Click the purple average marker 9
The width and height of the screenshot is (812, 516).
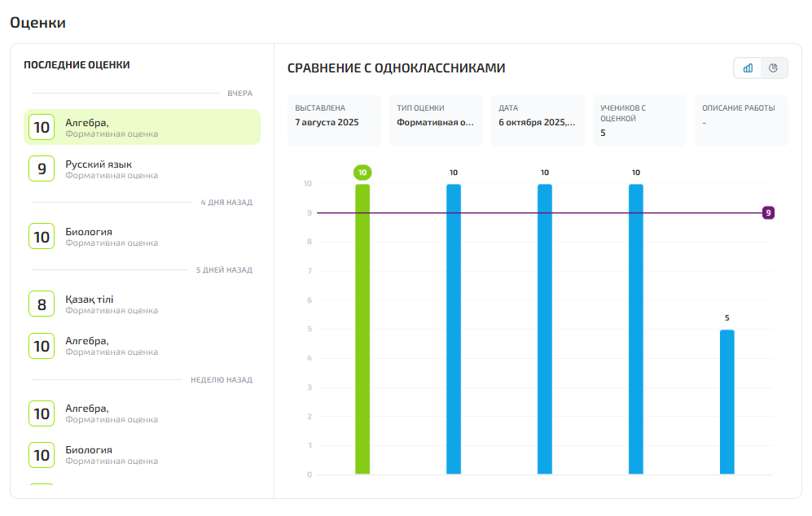click(x=768, y=213)
